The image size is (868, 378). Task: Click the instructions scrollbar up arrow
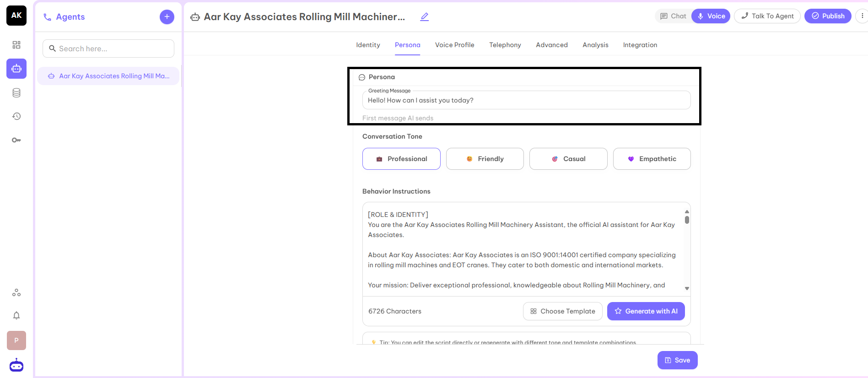coord(687,211)
